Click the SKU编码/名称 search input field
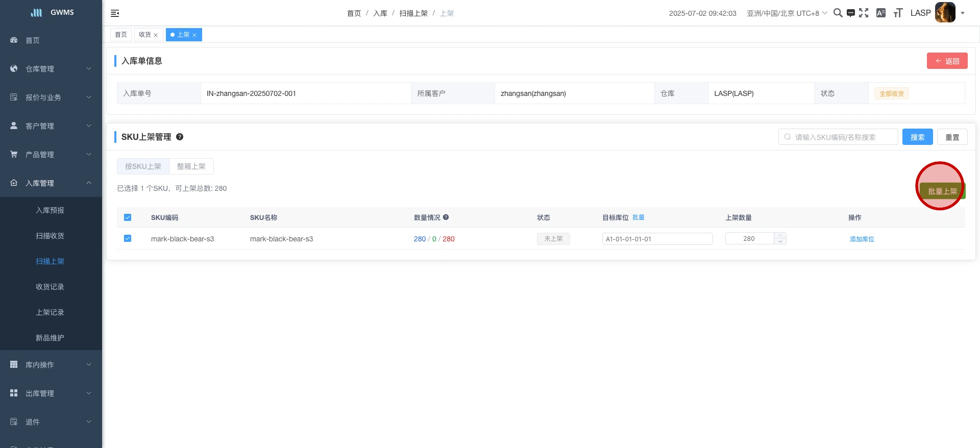Screen dimensions: 980x448 pyautogui.click(x=842, y=137)
